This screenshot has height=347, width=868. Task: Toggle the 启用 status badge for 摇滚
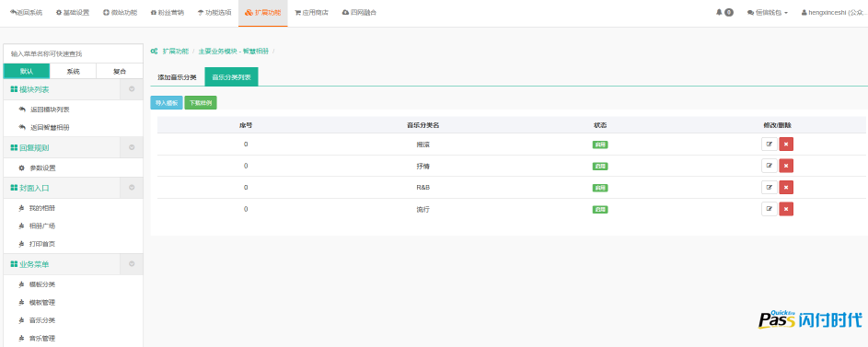(600, 145)
